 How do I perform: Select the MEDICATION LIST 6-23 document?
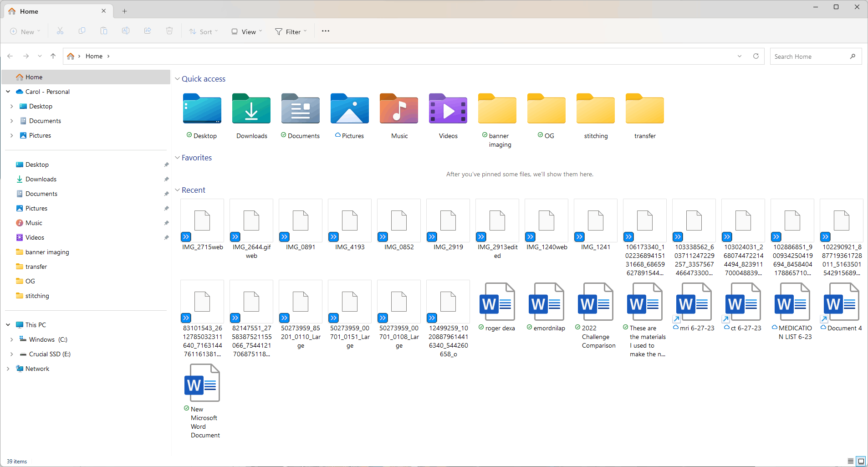click(x=792, y=311)
